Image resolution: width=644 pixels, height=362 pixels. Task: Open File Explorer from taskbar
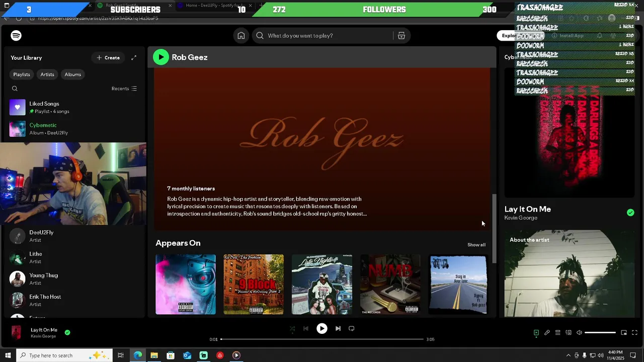coord(154,355)
